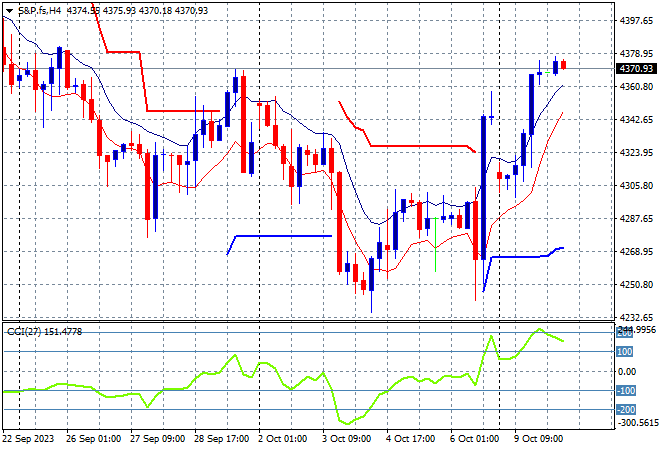Image resolution: width=660 pixels, height=450 pixels.
Task: Click the 2 Oct 01:00 time label
Action: 282,439
